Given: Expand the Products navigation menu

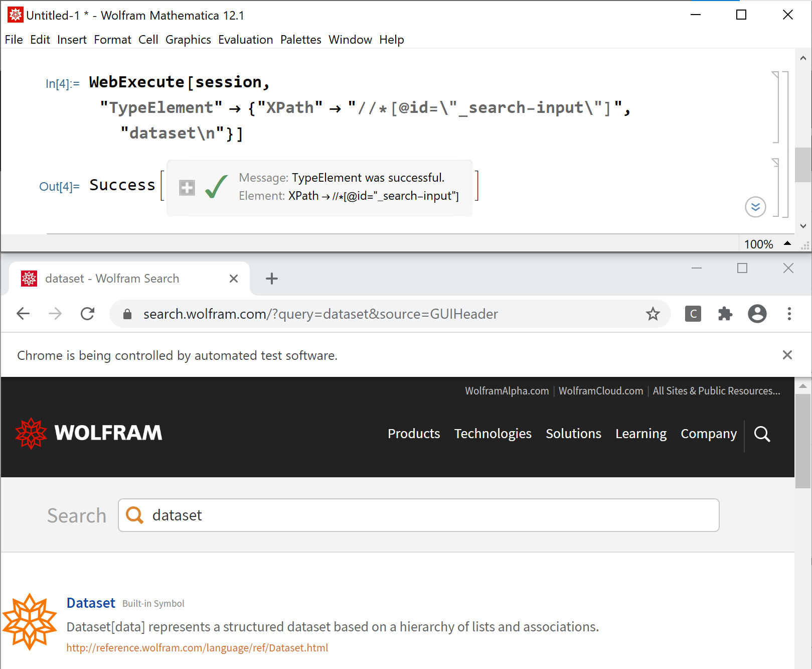Looking at the screenshot, I should pyautogui.click(x=413, y=434).
